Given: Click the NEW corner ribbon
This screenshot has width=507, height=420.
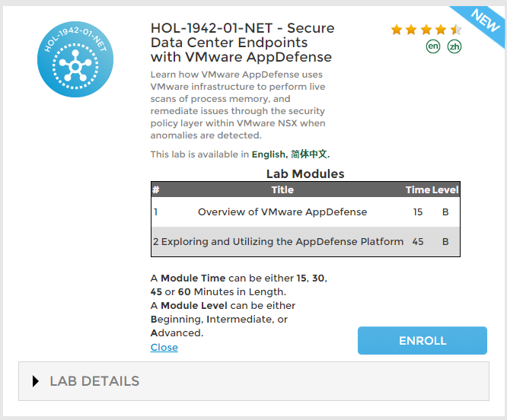Looking at the screenshot, I should click(483, 22).
